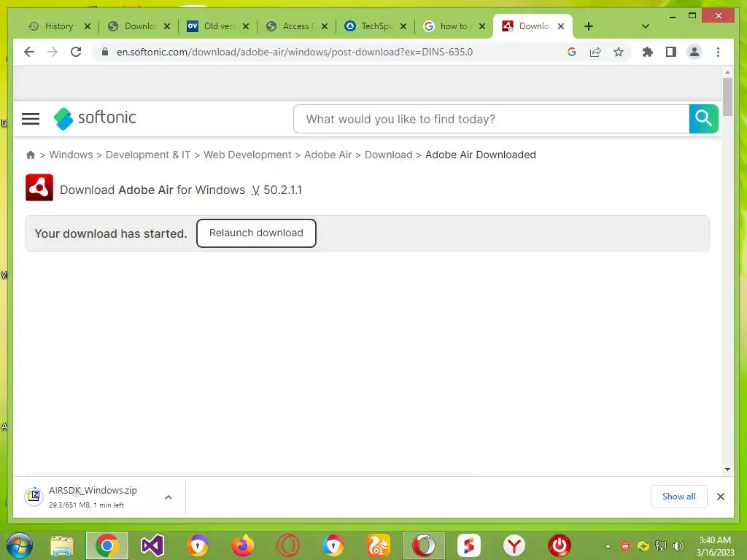Close the downloads bar
The image size is (747, 560).
pos(720,497)
